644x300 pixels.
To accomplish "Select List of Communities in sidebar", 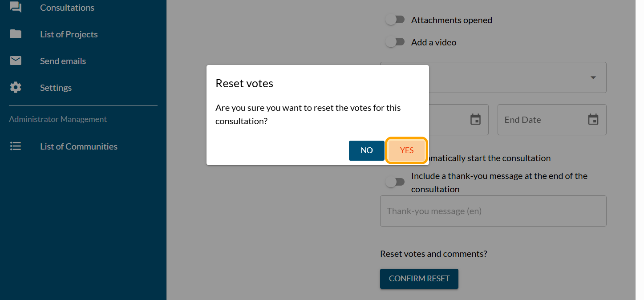I will coord(79,146).
